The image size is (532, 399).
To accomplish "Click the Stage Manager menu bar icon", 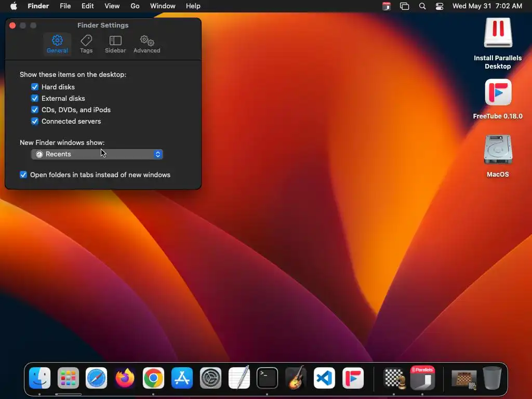I will pos(404,6).
